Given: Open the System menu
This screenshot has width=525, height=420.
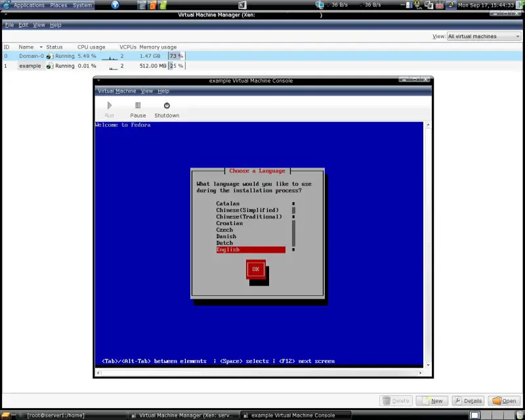Looking at the screenshot, I should coord(83,5).
